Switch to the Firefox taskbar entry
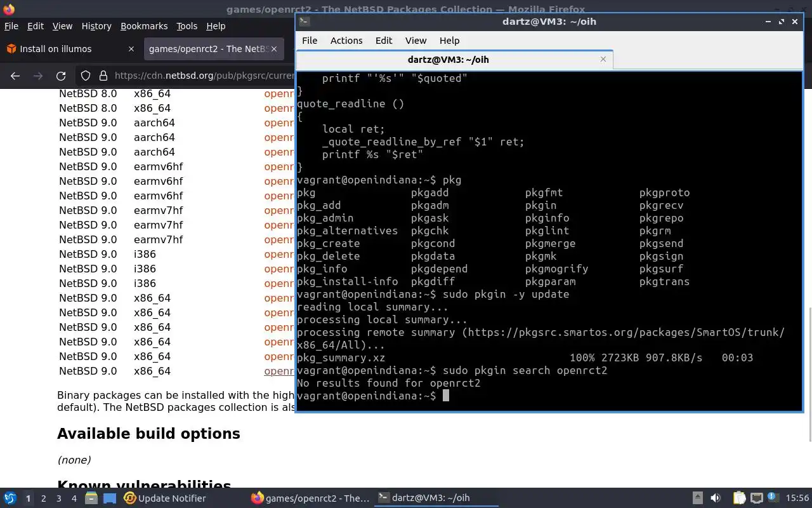Viewport: 812px width, 508px height. click(x=310, y=498)
